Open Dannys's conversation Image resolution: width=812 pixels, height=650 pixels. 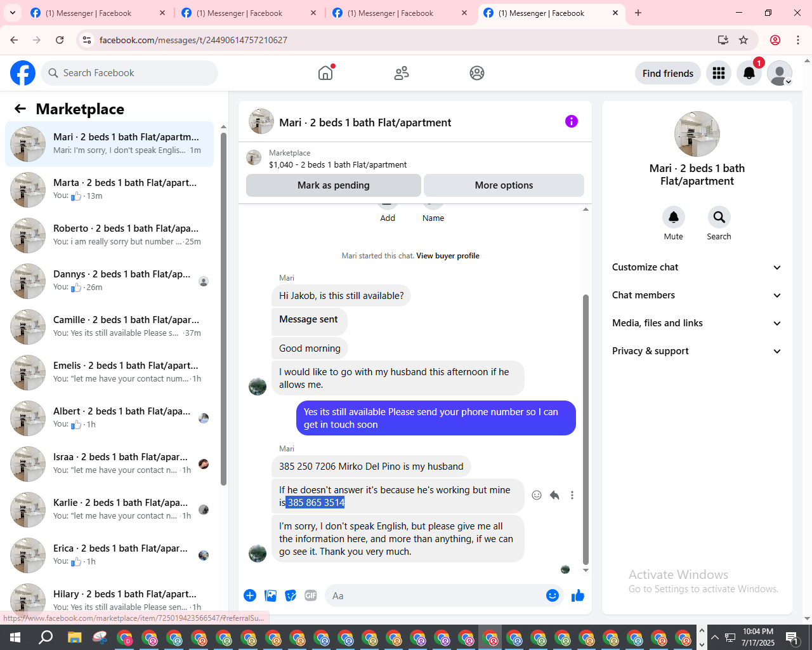tap(109, 281)
